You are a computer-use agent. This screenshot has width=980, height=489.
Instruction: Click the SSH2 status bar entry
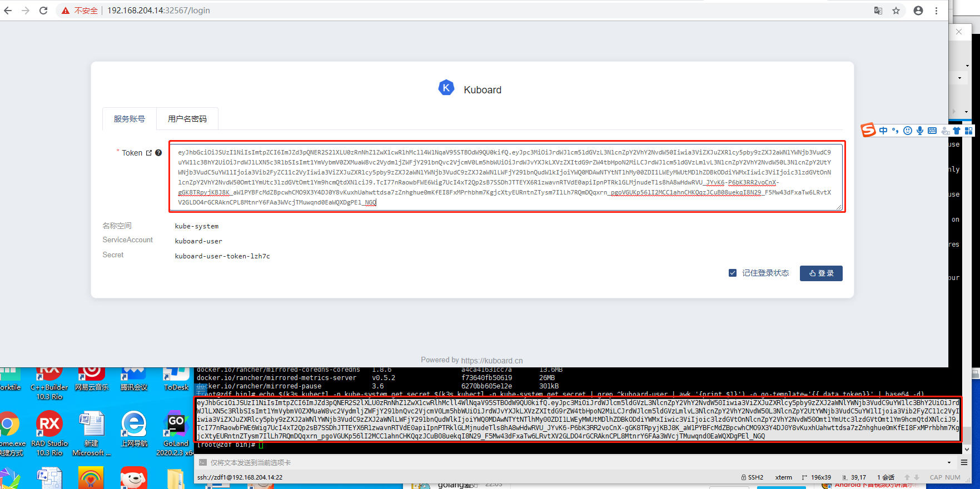click(x=752, y=477)
